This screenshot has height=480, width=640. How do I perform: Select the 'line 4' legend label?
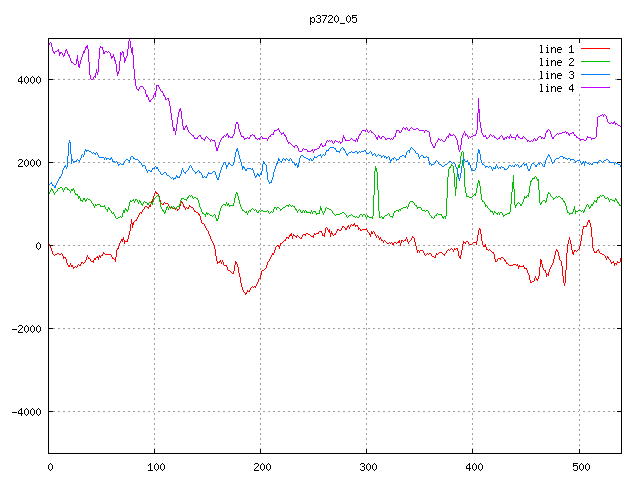point(556,88)
